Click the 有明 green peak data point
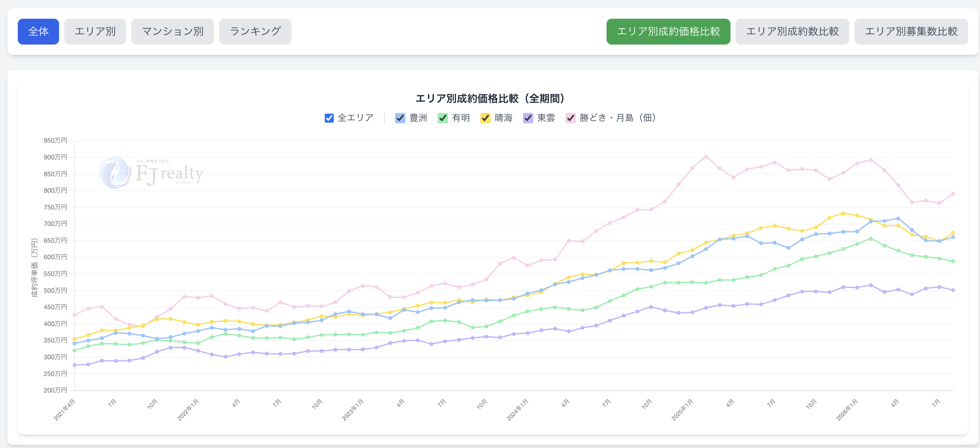 pos(871,239)
